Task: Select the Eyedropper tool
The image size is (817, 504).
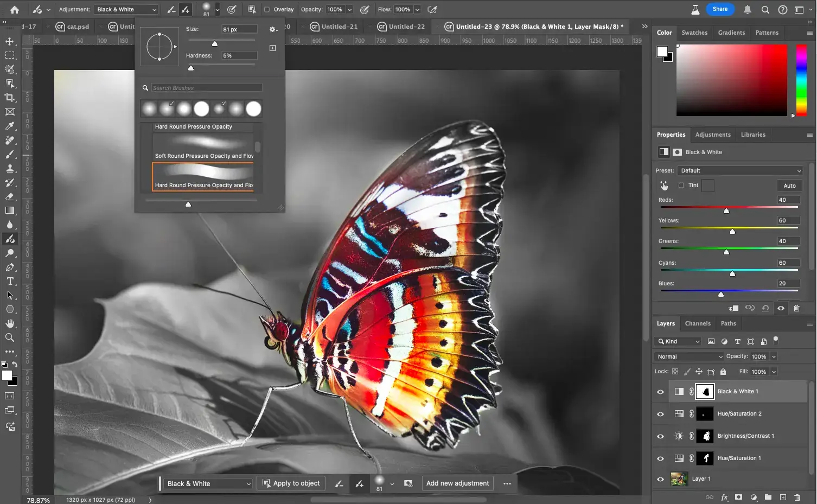Action: point(10,126)
